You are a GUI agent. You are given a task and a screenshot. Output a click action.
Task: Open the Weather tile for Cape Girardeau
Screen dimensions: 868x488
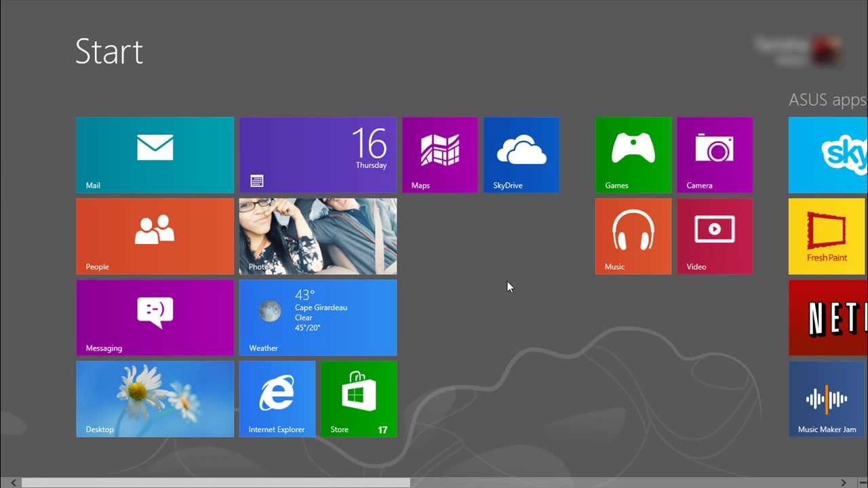(318, 318)
